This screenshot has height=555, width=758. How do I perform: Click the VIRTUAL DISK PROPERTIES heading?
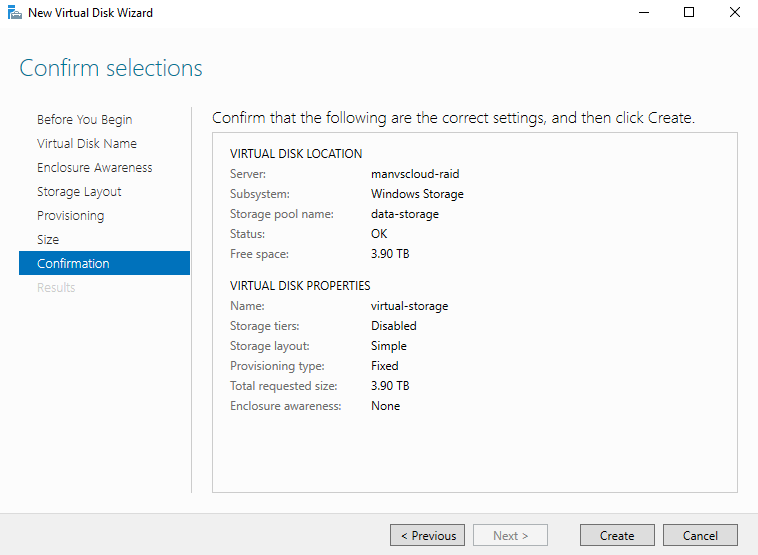coord(300,286)
